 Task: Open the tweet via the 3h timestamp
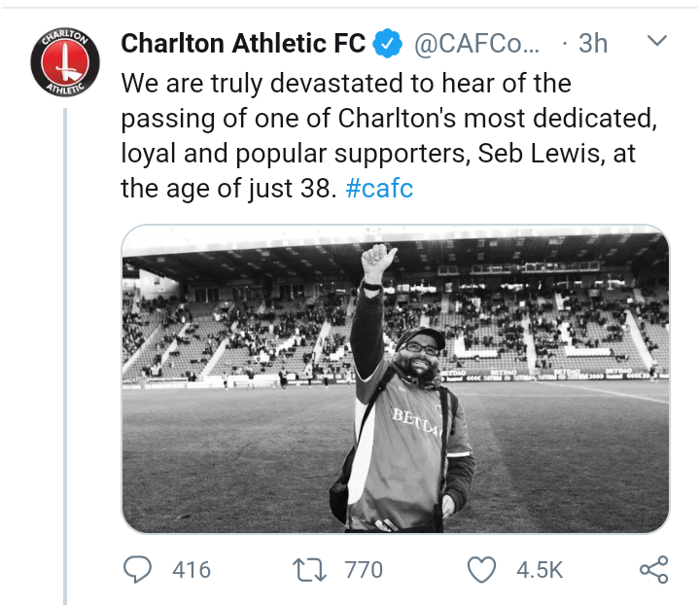(592, 43)
